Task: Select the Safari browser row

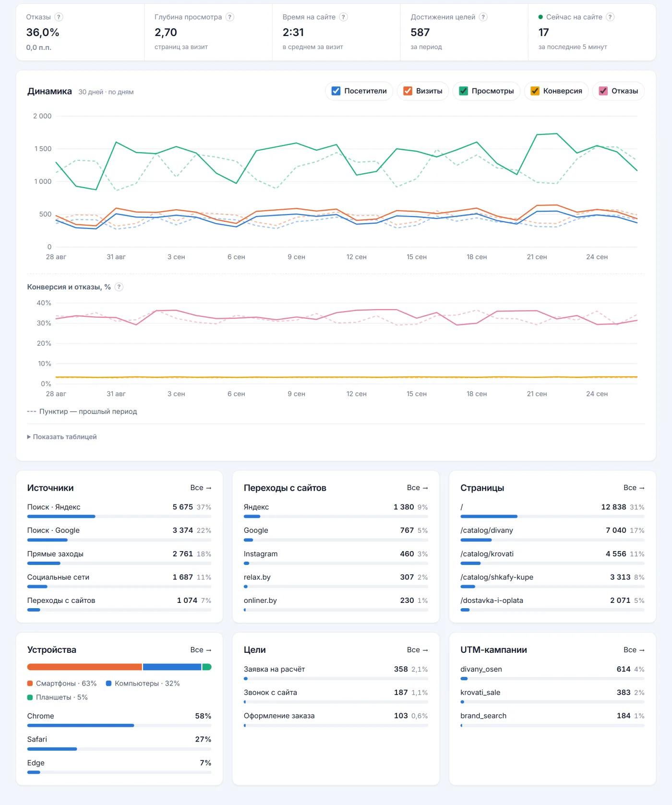Action: coord(119,743)
